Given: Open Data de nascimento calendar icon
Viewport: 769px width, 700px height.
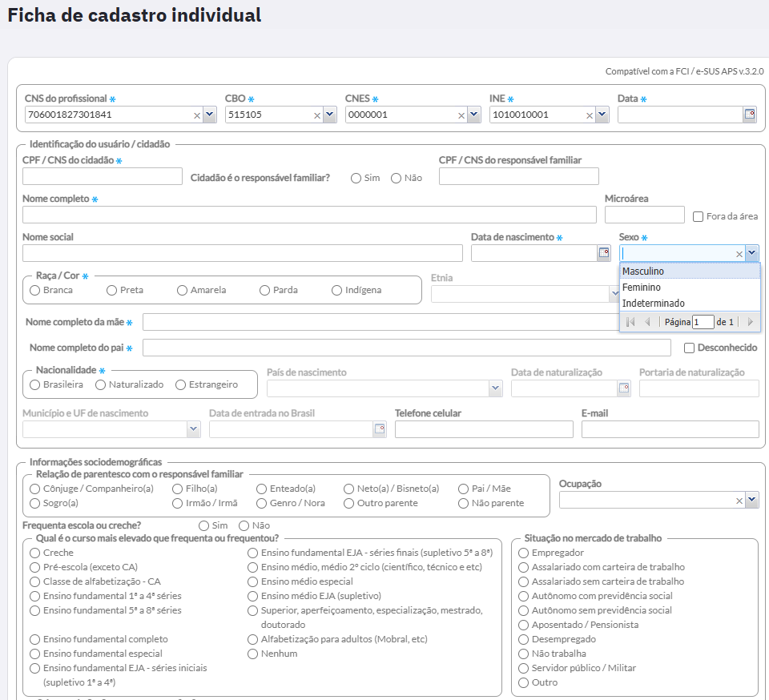Looking at the screenshot, I should (604, 252).
